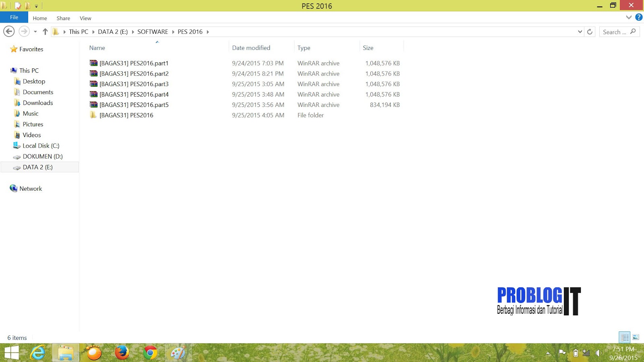The image size is (644, 362).
Task: Select the file name [BAGAS31] PES2016.part1
Action: (134, 63)
